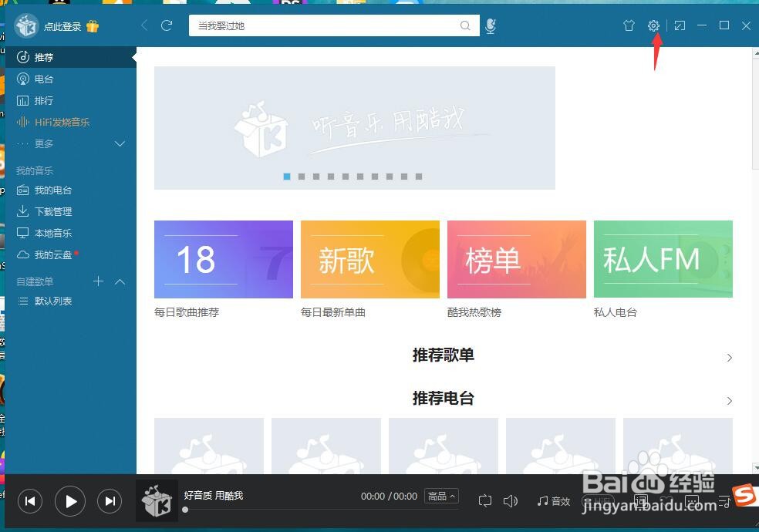Open the 每日歌曲推荐 card showing 18
The width and height of the screenshot is (759, 532).
[224, 259]
